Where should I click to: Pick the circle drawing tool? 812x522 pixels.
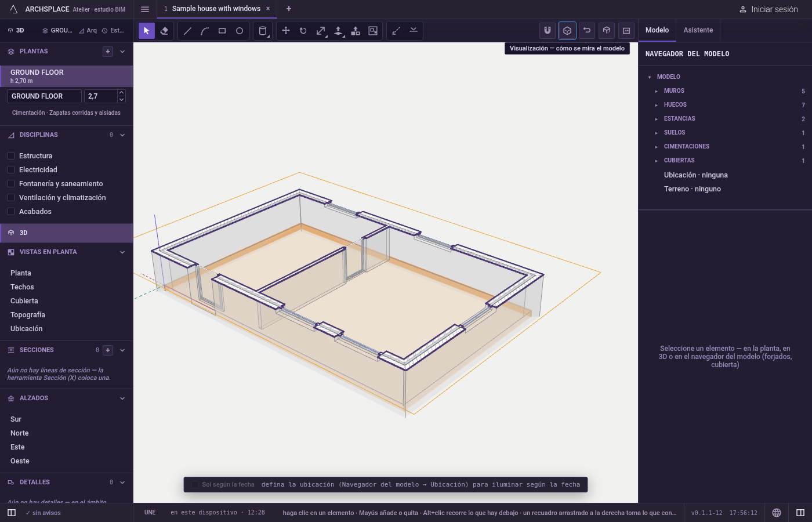pos(240,31)
